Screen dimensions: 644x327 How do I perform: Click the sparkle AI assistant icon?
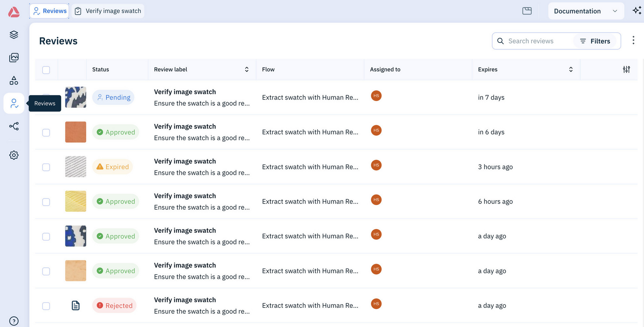pyautogui.click(x=637, y=11)
